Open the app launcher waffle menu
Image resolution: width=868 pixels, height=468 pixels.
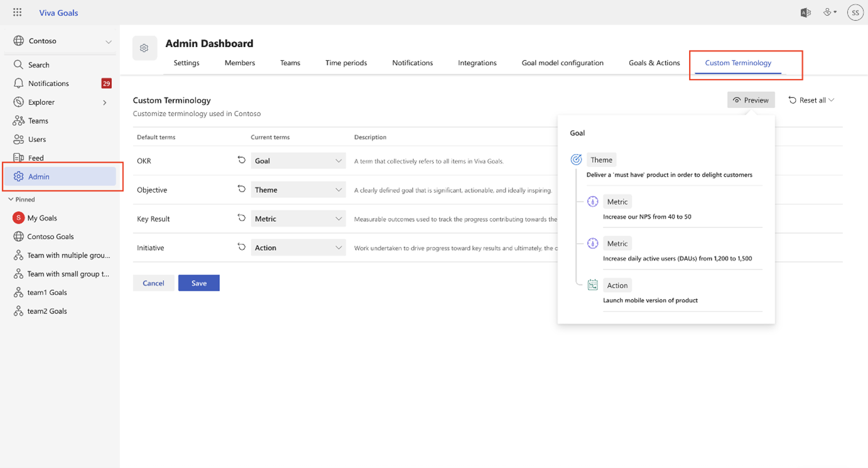point(17,12)
